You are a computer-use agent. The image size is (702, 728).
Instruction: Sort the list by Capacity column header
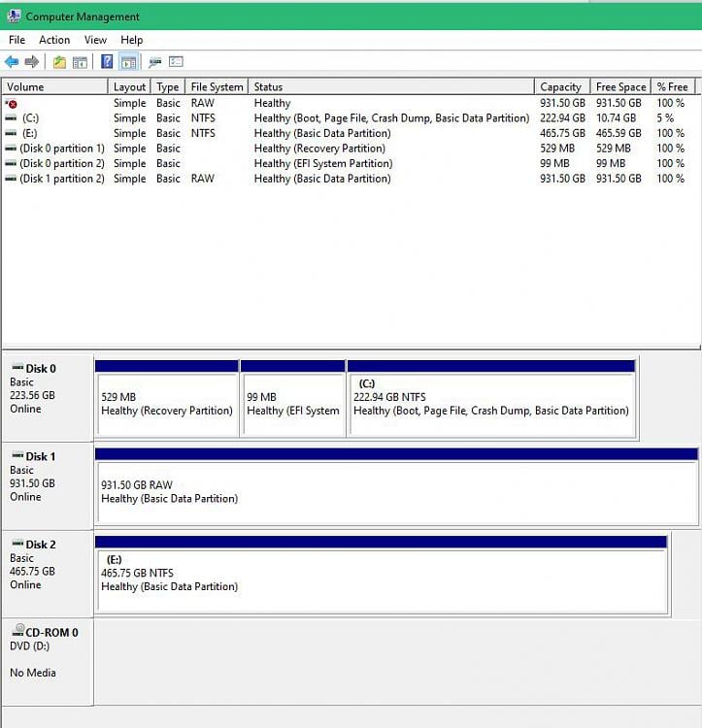tap(560, 86)
